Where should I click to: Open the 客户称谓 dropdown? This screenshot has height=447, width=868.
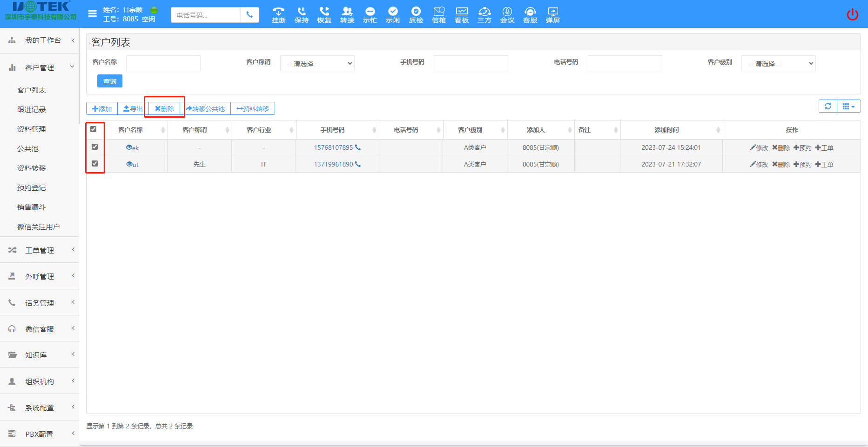click(317, 63)
